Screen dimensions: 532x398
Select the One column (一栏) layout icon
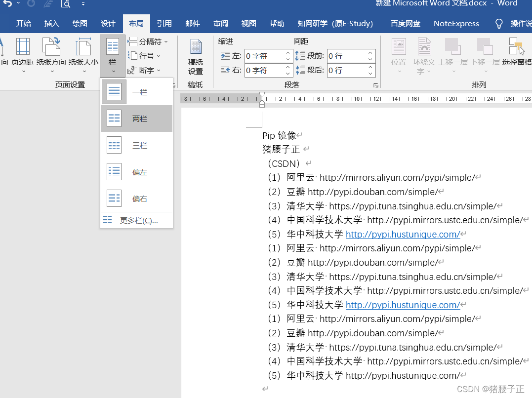click(114, 92)
